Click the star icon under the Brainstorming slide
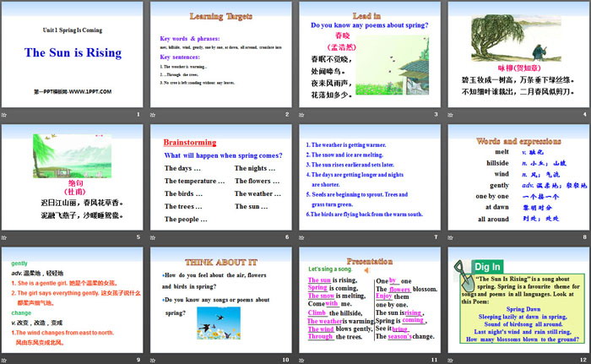The height and width of the screenshot is (364, 591). [155, 236]
